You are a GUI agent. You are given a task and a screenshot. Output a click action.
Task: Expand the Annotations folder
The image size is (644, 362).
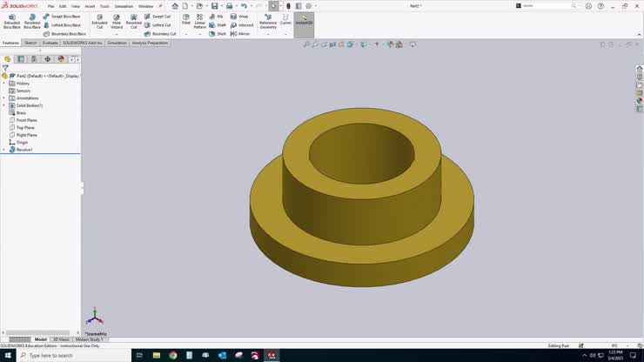4,98
